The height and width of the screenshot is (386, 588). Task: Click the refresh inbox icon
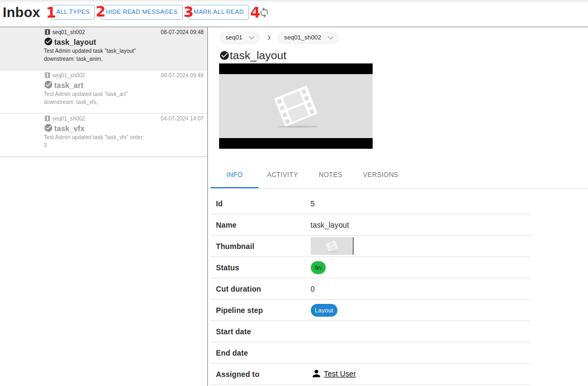(x=264, y=12)
